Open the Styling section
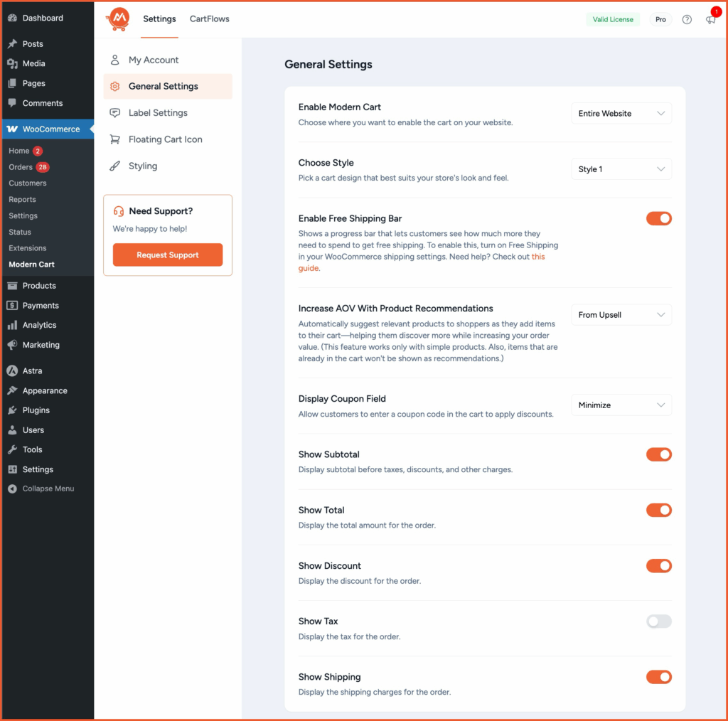The image size is (728, 721). click(168, 166)
